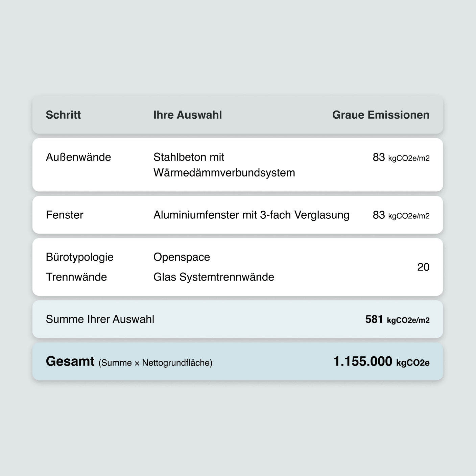Click the Summe Ihrer Auswahl label

(x=100, y=319)
